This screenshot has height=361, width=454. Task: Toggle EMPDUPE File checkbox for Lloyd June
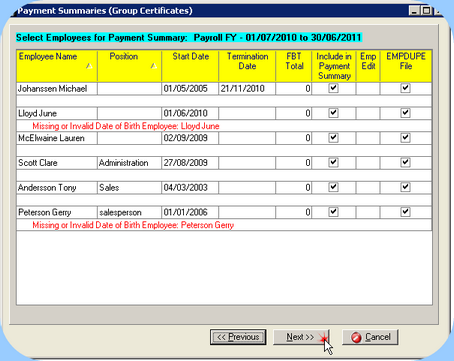coord(405,113)
